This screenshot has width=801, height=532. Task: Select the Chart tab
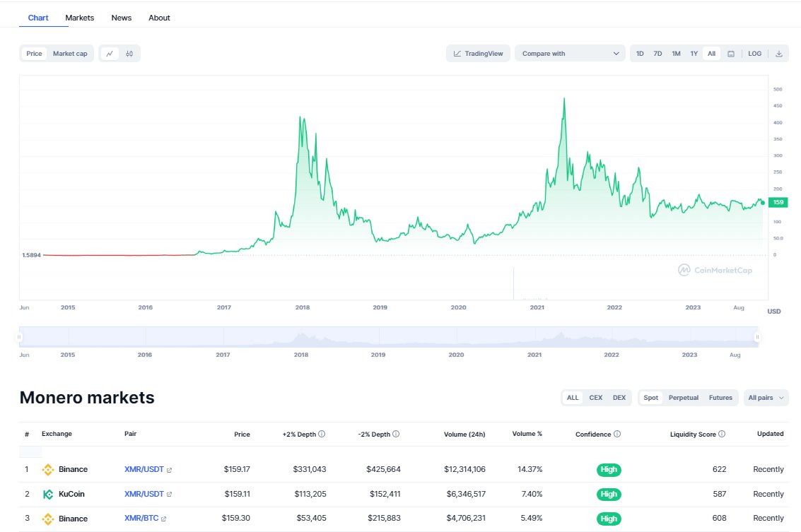click(38, 18)
